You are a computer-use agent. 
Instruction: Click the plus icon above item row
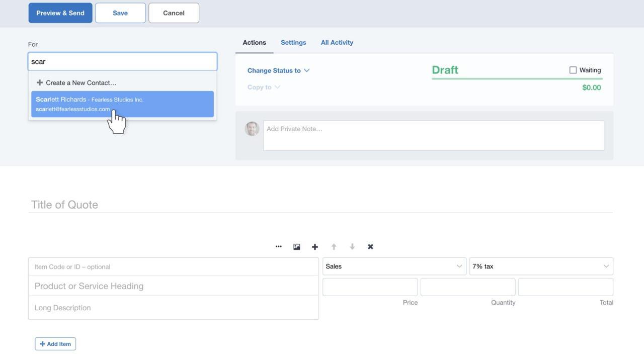click(315, 247)
